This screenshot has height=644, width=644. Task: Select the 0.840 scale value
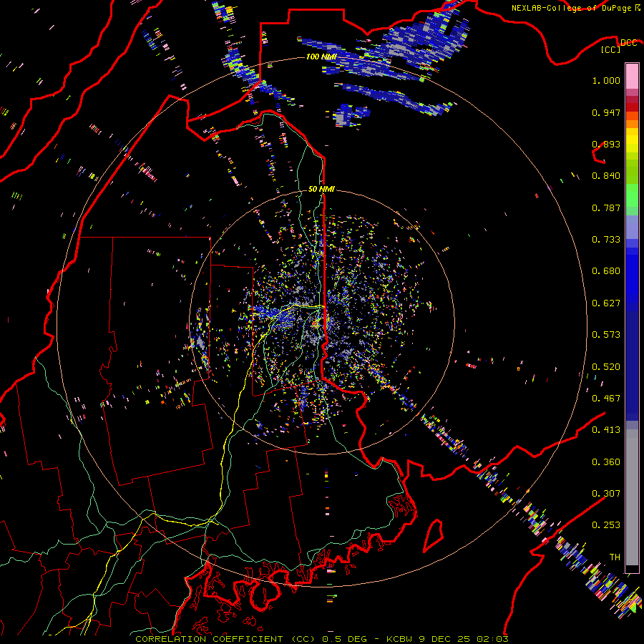coord(606,176)
